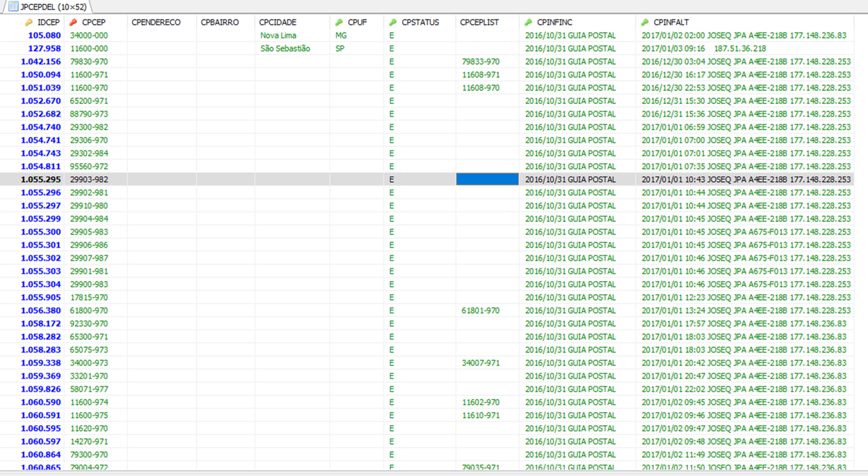Click the table icon on JPCEPDEL tab
This screenshot has width=868, height=476.
12,7
